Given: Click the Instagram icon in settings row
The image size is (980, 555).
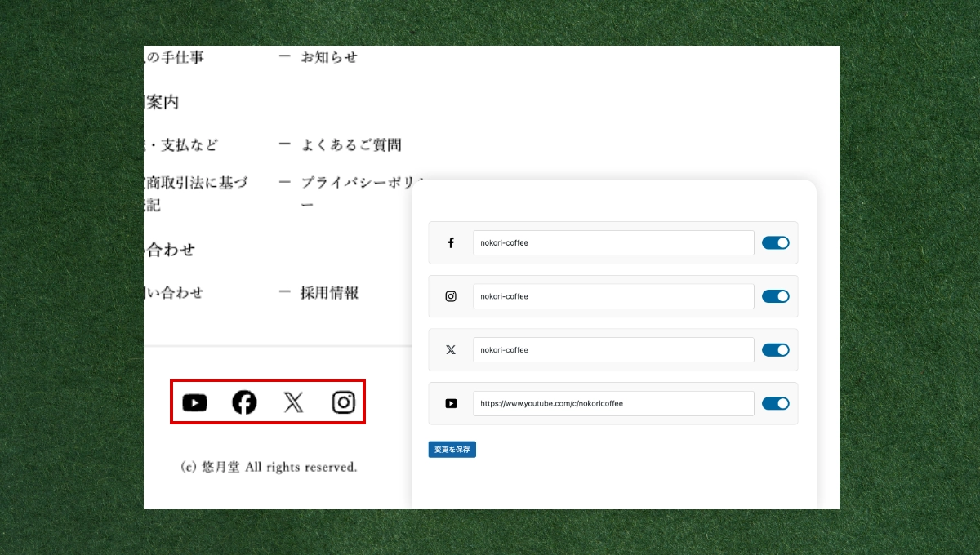Looking at the screenshot, I should pos(451,296).
